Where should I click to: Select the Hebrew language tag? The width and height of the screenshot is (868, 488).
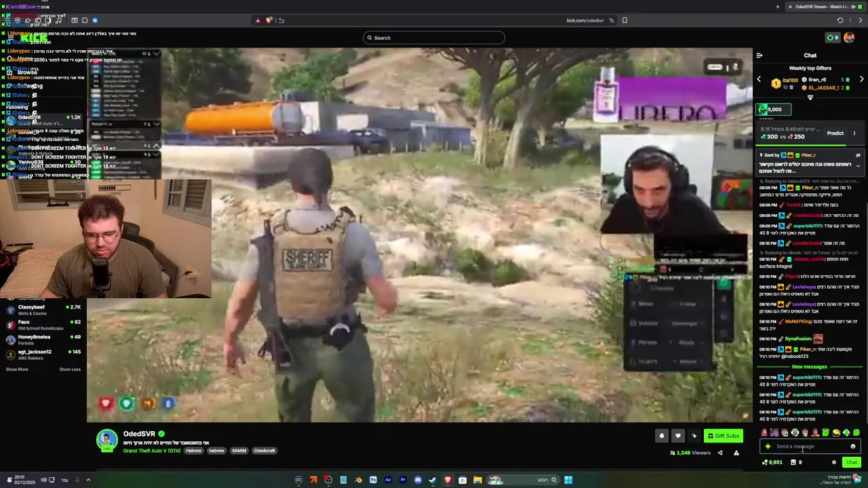(193, 451)
